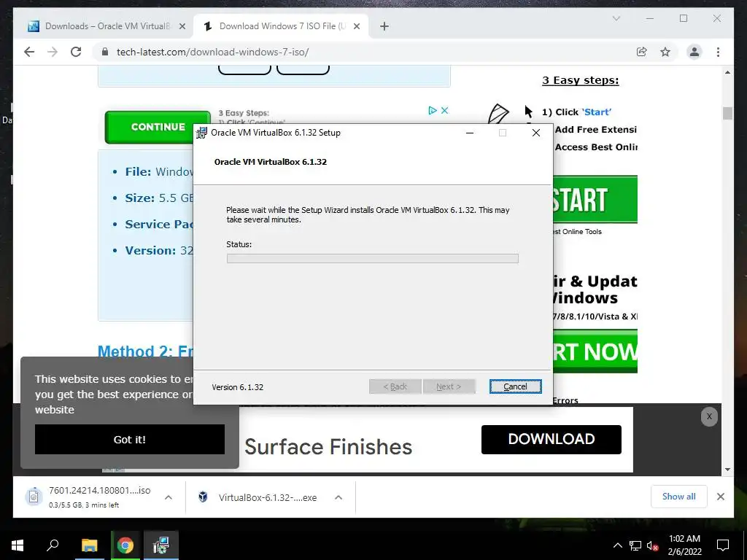Click VirtualBox Setup title bar icon
The width and height of the screenshot is (747, 560).
click(201, 133)
